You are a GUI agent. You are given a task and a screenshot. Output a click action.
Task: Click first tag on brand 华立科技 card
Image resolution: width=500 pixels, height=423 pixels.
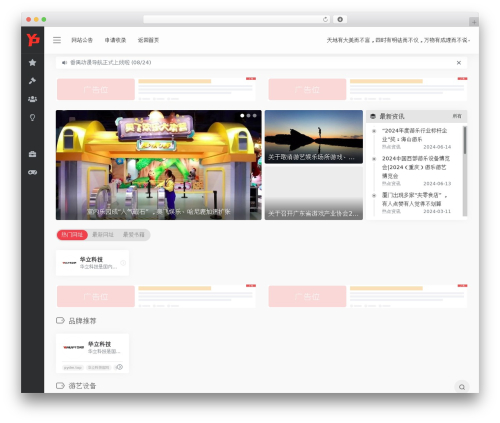73,367
